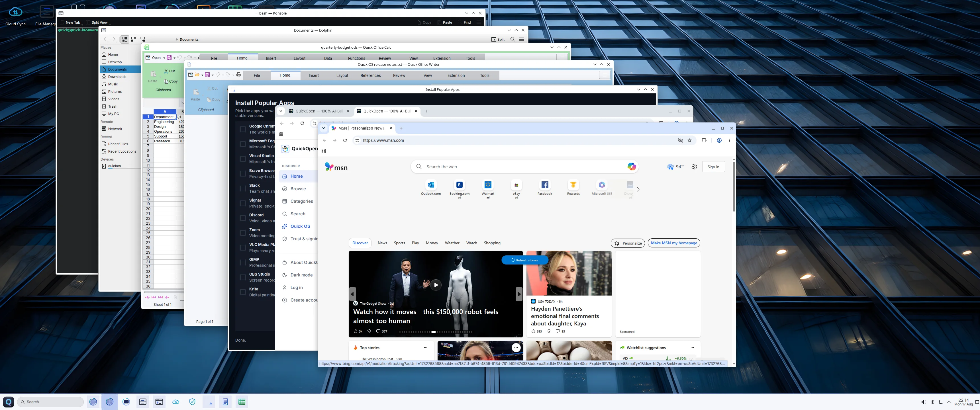Click Cut in Quick Office Calc clipboard group

[170, 71]
